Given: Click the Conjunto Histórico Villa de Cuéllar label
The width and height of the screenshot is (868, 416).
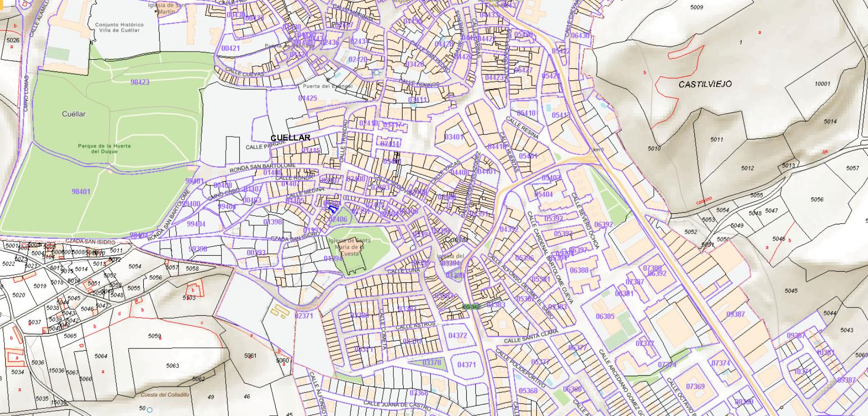Looking at the screenshot, I should [119, 28].
